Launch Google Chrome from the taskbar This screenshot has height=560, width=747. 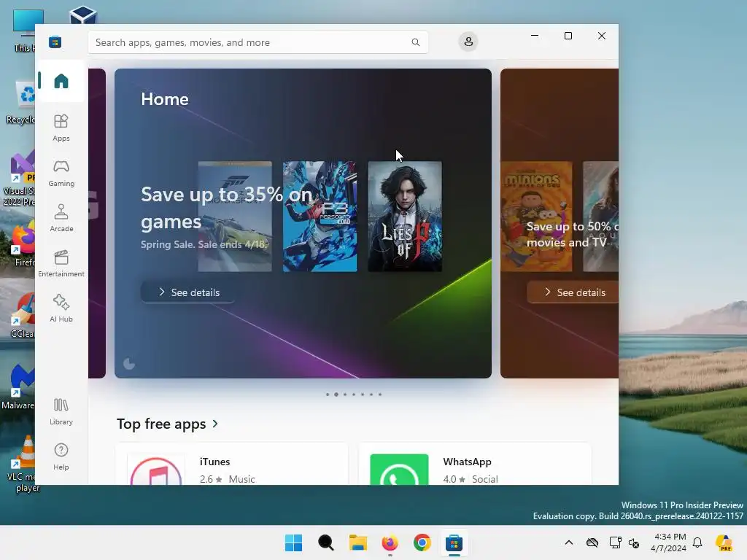(422, 542)
